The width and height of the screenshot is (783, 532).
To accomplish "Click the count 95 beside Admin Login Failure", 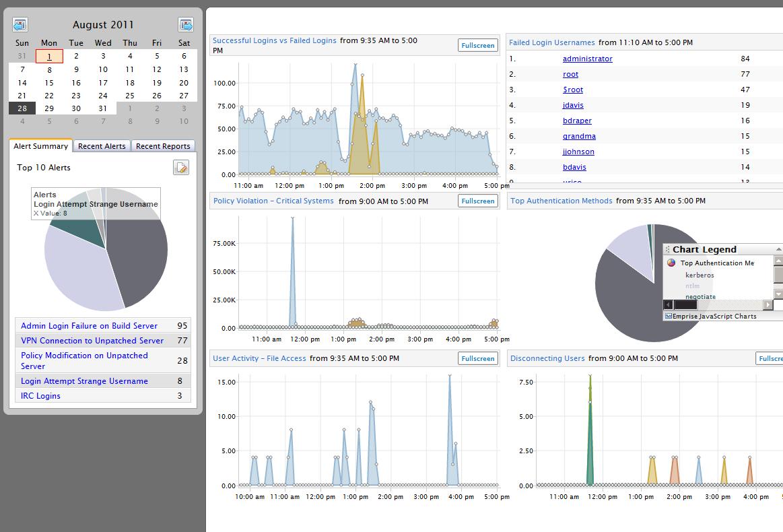I will pyautogui.click(x=182, y=326).
